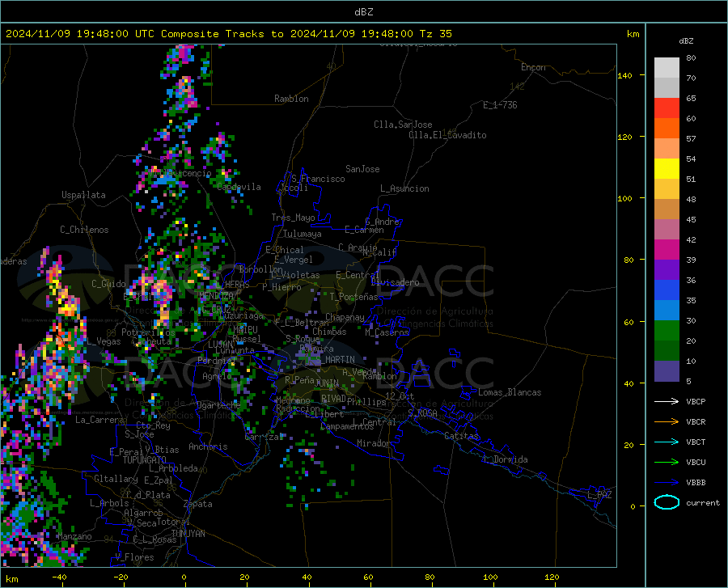728x588 pixels.
Task: Click the Tres_Mayo map label
Action: (x=293, y=218)
